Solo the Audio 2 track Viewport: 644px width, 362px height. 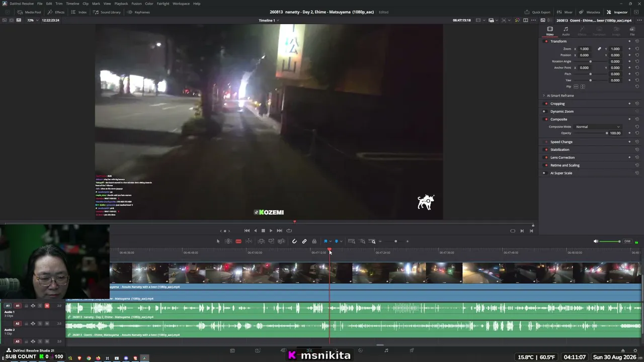(x=40, y=324)
